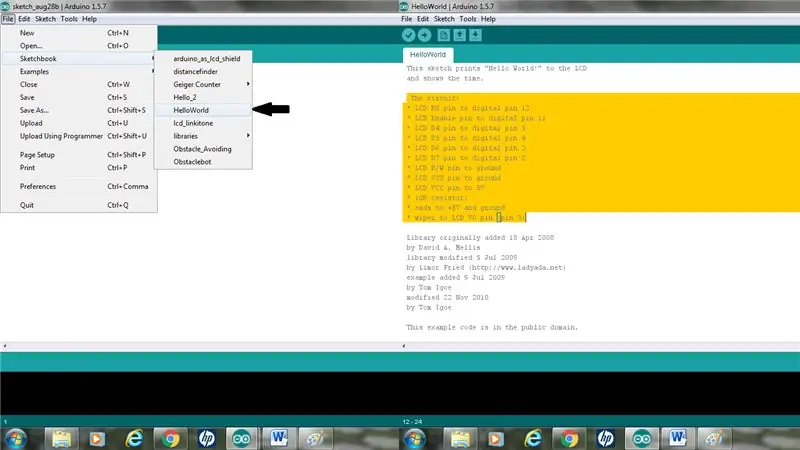Click the HelloWorld editor horizontal scrollbar left arrow
Viewport: 800px width, 450px height.
coord(404,346)
